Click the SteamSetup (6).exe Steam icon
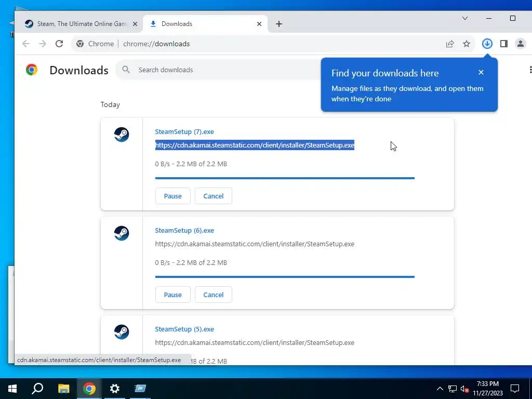Screen dimensions: 532x399 pyautogui.click(x=122, y=233)
